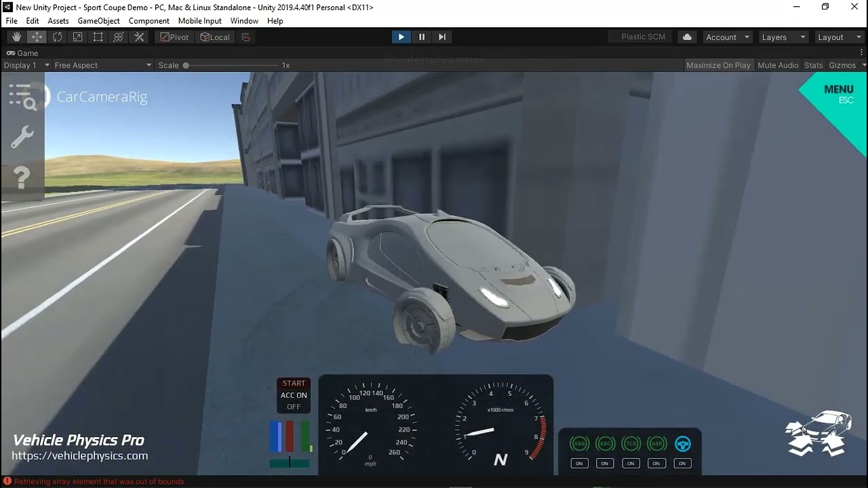Click the blue throttle input bar
868x488 pixels.
276,436
